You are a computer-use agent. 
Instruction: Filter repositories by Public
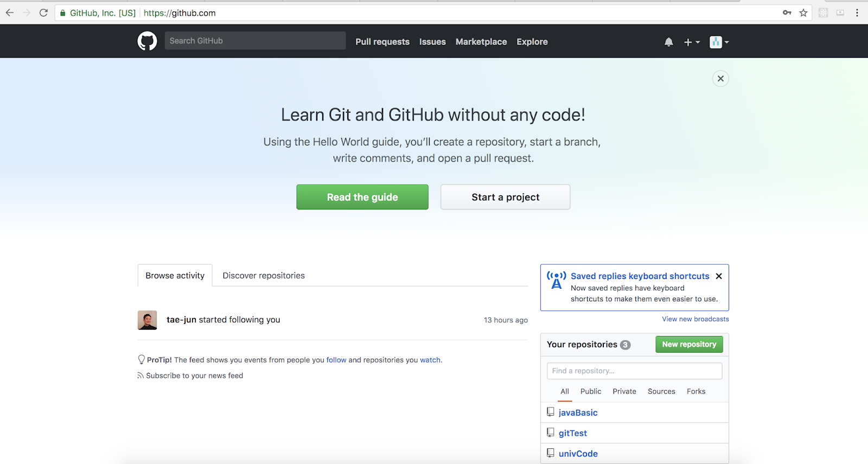click(x=591, y=391)
